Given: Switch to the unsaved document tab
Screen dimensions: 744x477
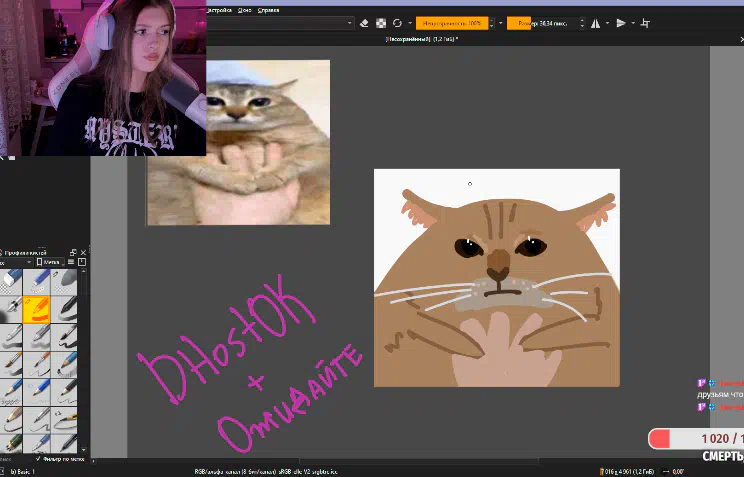Looking at the screenshot, I should [x=420, y=40].
